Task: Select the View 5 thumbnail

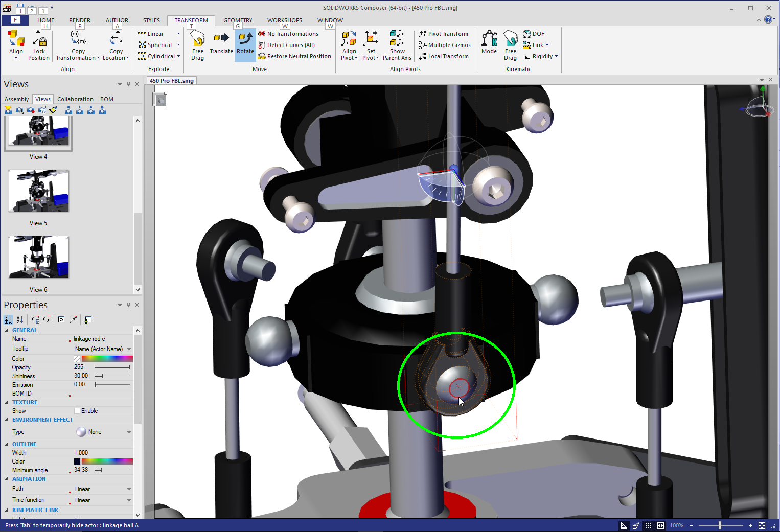Action: tap(38, 191)
